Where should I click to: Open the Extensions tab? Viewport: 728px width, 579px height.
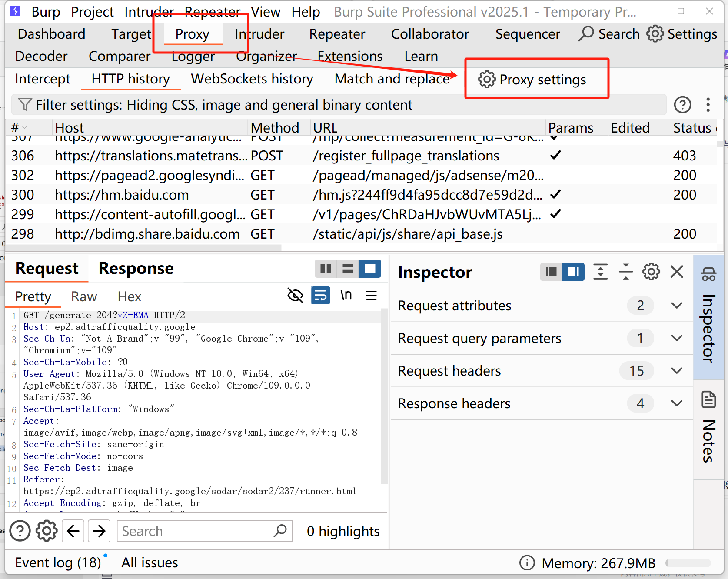(x=350, y=56)
